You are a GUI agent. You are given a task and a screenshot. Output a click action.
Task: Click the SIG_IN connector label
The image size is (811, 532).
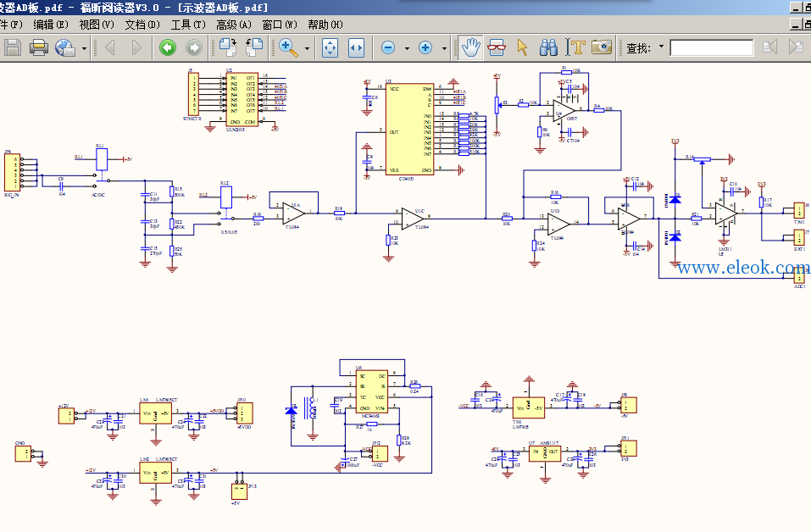(x=11, y=195)
